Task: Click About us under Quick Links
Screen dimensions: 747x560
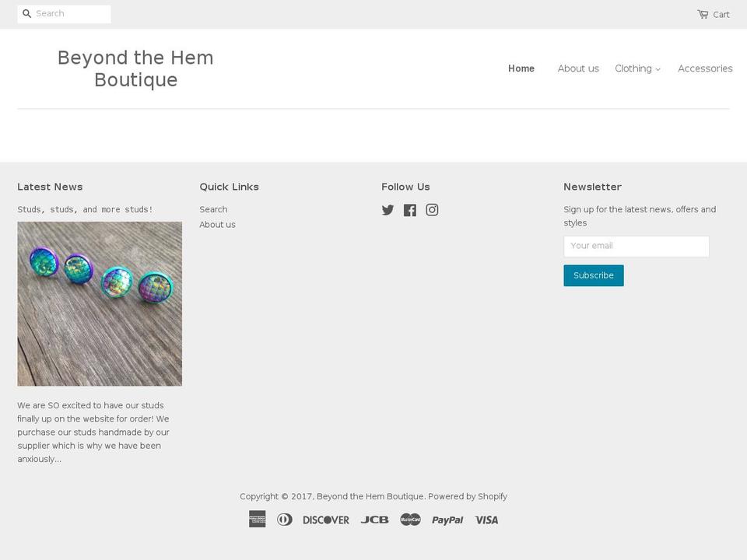Action: click(x=217, y=224)
